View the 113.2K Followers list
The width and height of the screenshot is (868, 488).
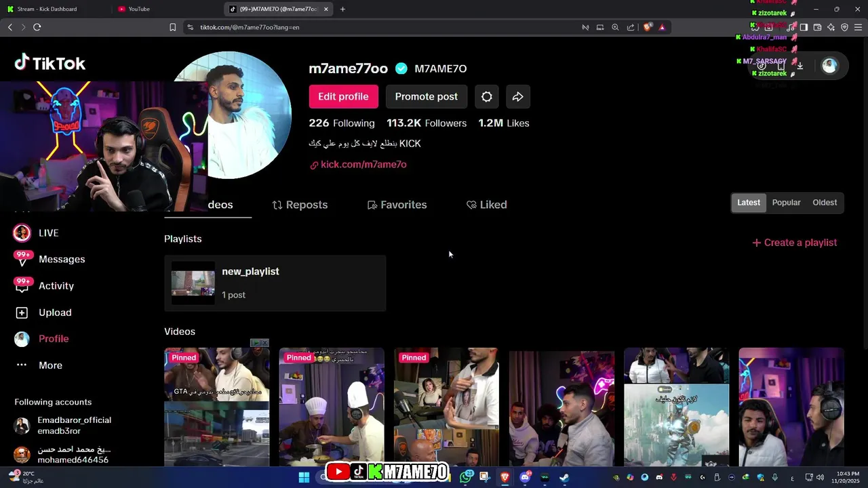click(427, 123)
